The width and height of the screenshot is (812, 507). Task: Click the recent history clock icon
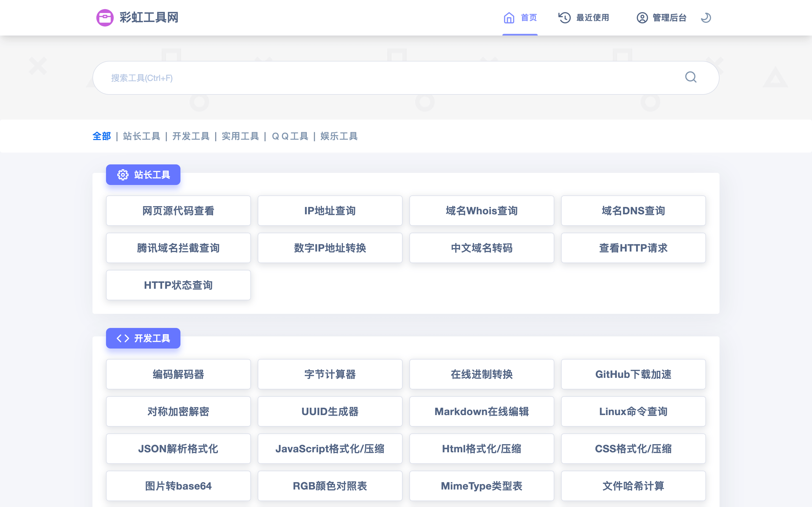(x=564, y=17)
